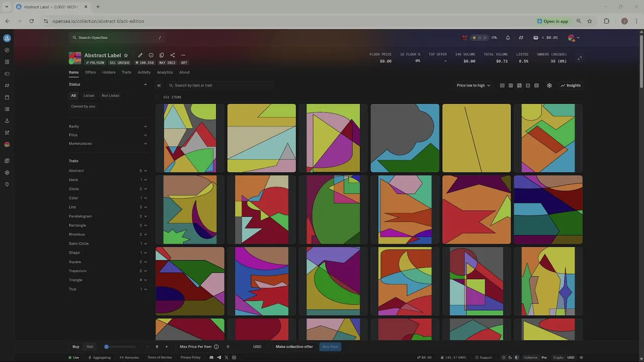Collapse the filters sidebar double chevron

tap(159, 85)
